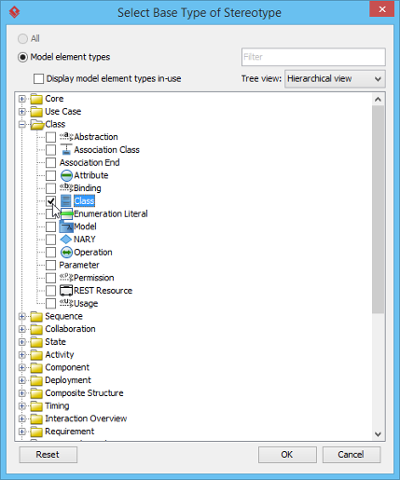
Task: Click the Abstraction relationship icon
Action: tap(66, 137)
